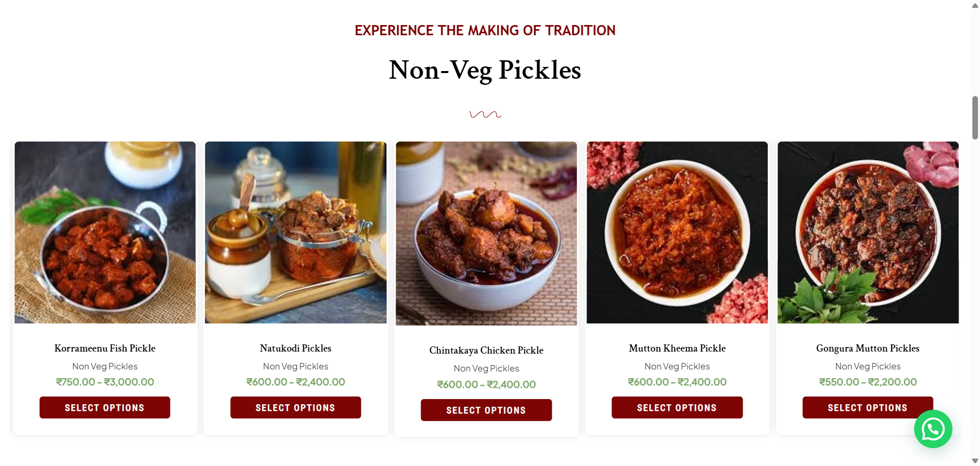Open the Mutton Kheema Pickle image
This screenshot has height=466, width=980.
pyautogui.click(x=677, y=232)
